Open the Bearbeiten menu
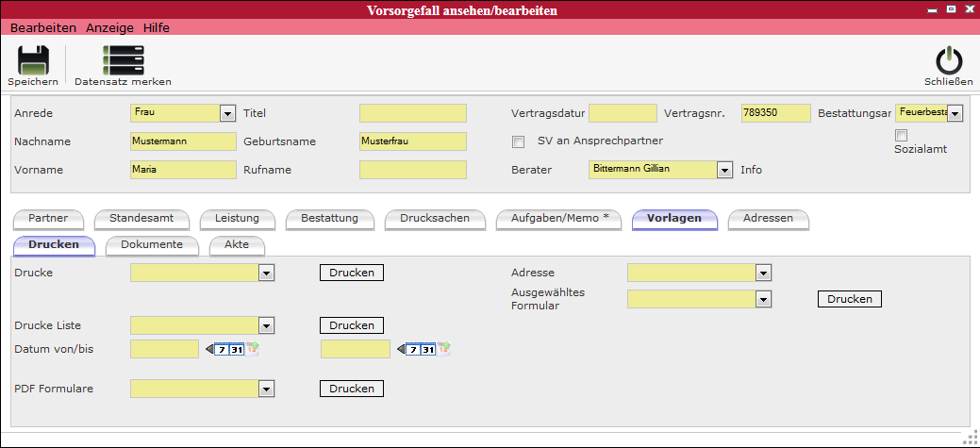This screenshot has width=980, height=448. coord(42,27)
